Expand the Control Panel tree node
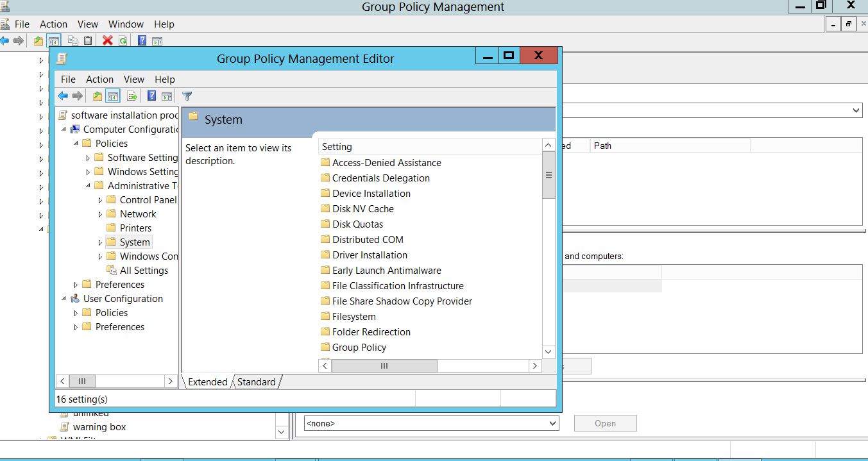This screenshot has height=461, width=868. 100,200
